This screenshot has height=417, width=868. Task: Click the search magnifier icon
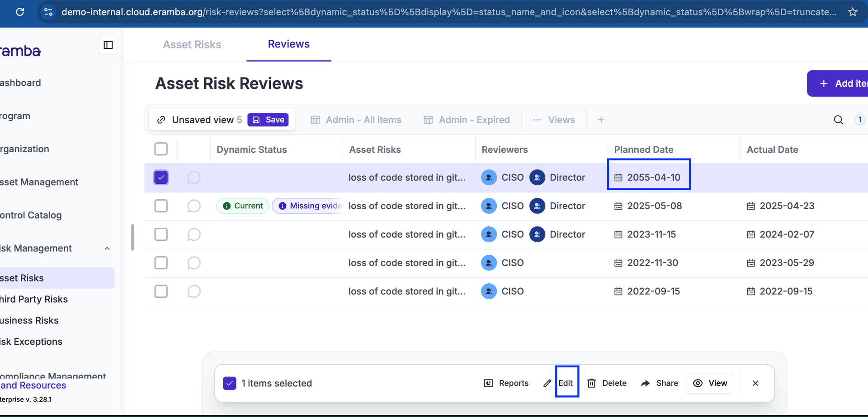pyautogui.click(x=838, y=120)
